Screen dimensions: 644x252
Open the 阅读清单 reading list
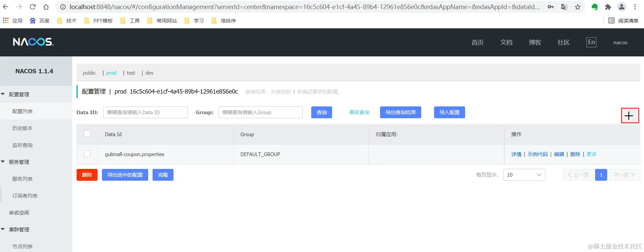coord(623,21)
